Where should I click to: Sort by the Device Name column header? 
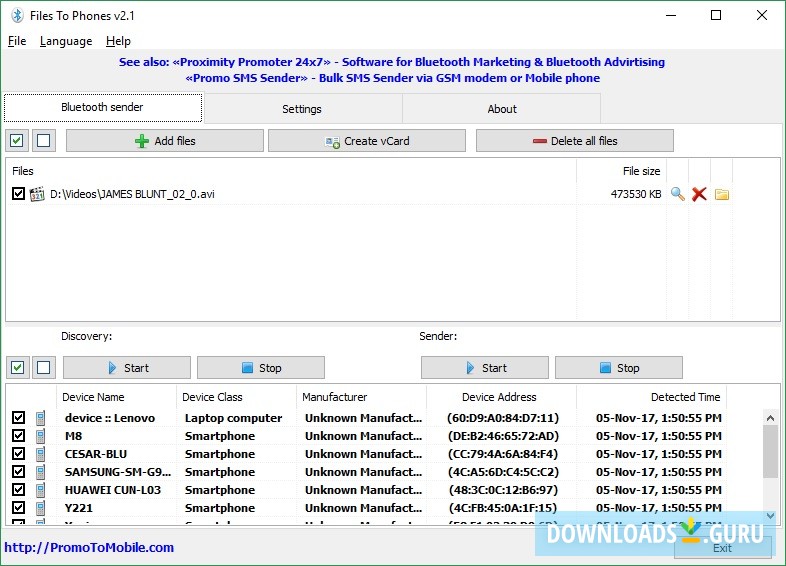tap(116, 397)
